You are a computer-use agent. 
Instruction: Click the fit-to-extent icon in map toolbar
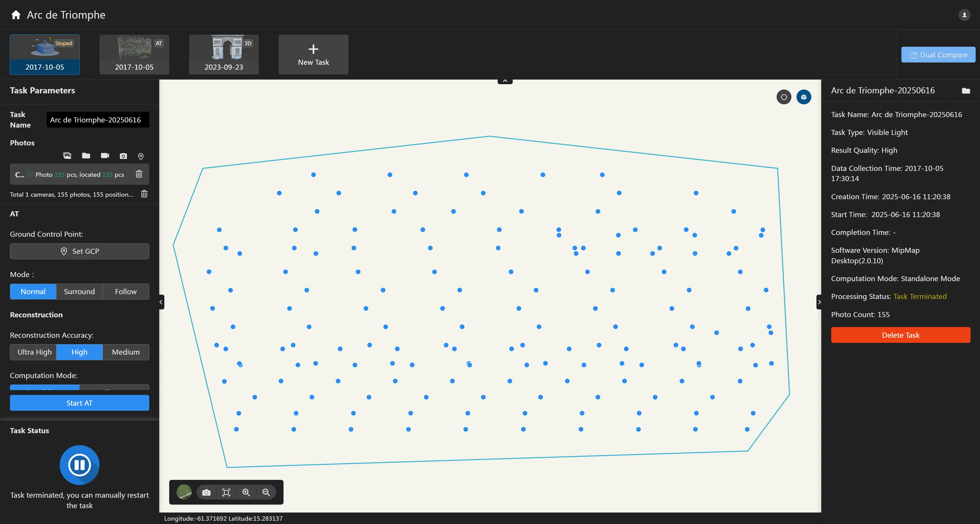pos(226,492)
